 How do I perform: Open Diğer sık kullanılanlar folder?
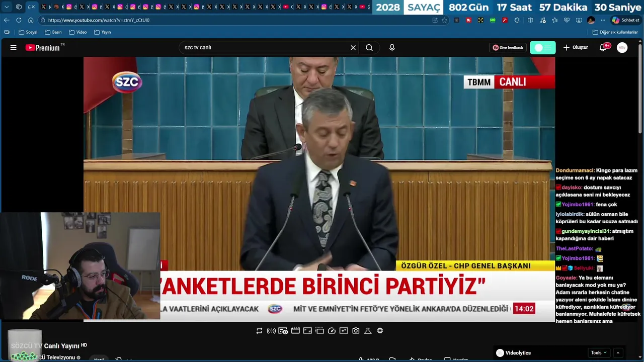(x=615, y=32)
